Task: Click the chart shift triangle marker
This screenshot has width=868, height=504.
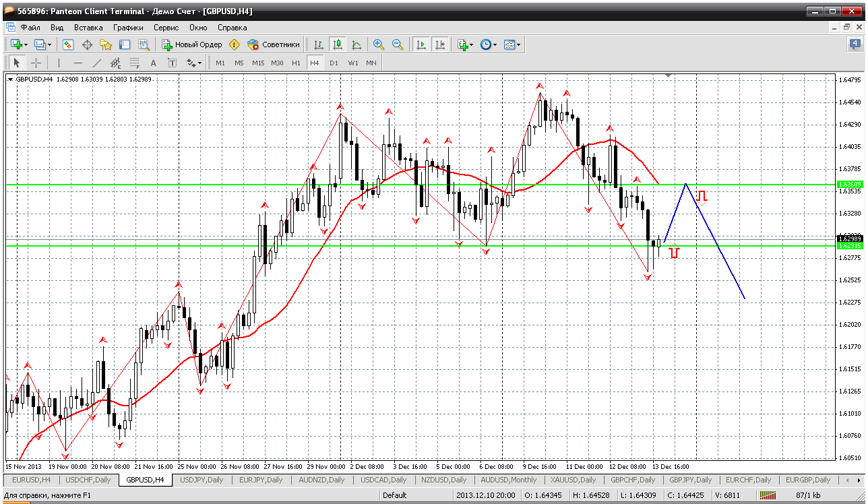Action: (669, 76)
